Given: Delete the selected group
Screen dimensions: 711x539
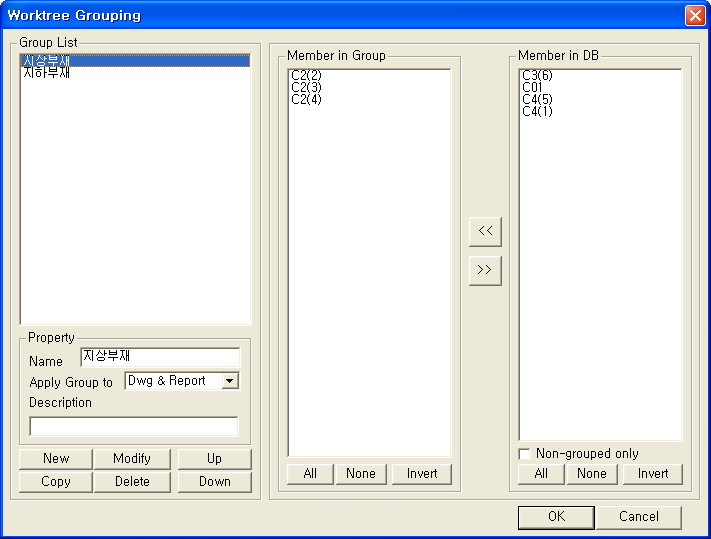Looking at the screenshot, I should click(132, 481).
